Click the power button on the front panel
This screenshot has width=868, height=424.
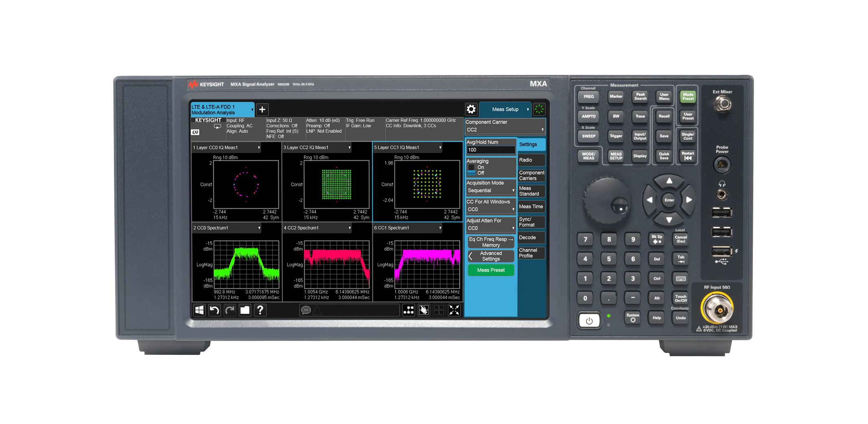pyautogui.click(x=589, y=321)
